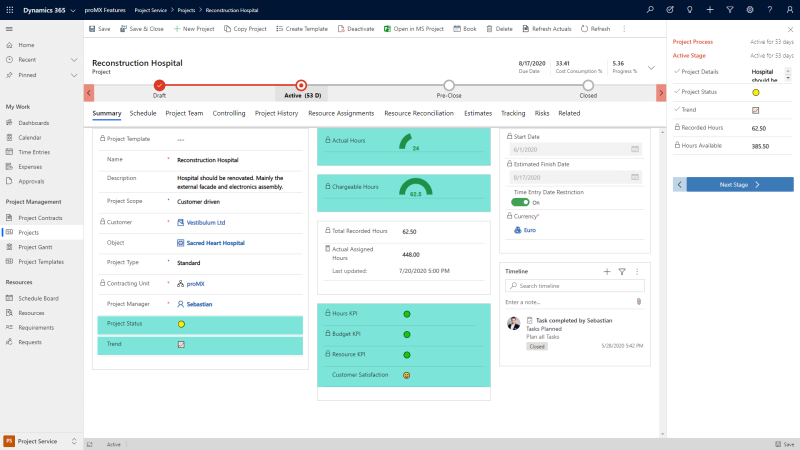Toggle Time Entry Date Restriction switch
The height and width of the screenshot is (450, 800).
point(520,202)
